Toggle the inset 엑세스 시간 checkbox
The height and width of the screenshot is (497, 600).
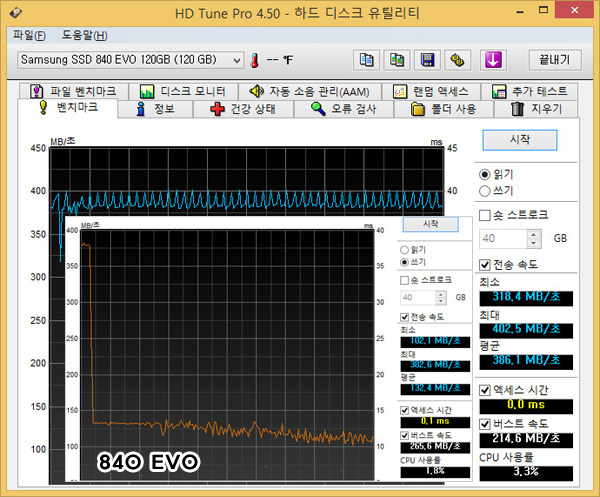(x=404, y=410)
